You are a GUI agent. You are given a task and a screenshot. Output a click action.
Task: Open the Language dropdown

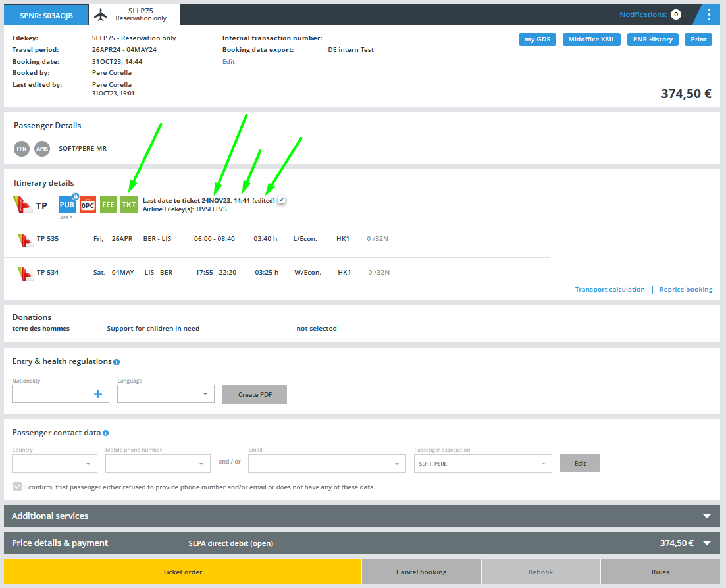[x=166, y=394]
